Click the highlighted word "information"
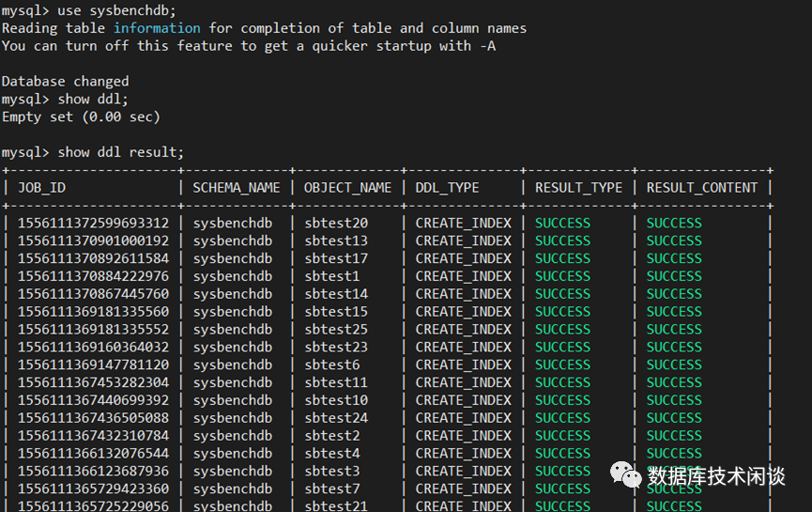Viewport: 812px width, 512px height. pyautogui.click(x=157, y=28)
